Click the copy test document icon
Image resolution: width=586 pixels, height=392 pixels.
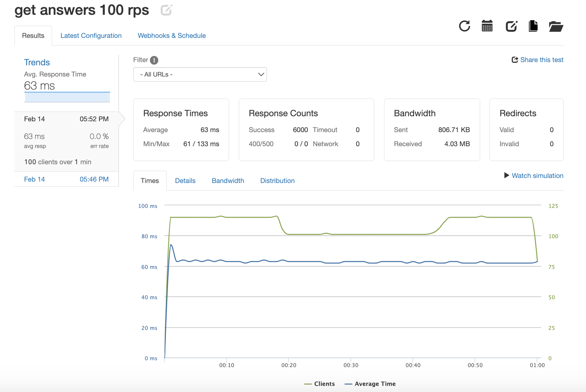(x=533, y=26)
